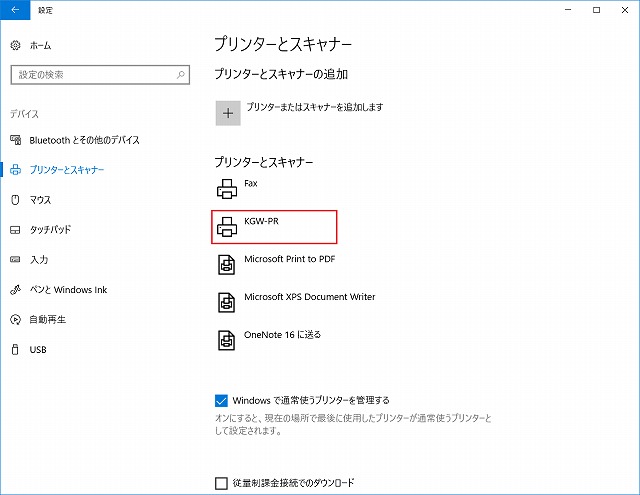Screen dimensions: 640x495
Task: Click プリンターまたはスキャナーを追加します label
Action: (315, 107)
